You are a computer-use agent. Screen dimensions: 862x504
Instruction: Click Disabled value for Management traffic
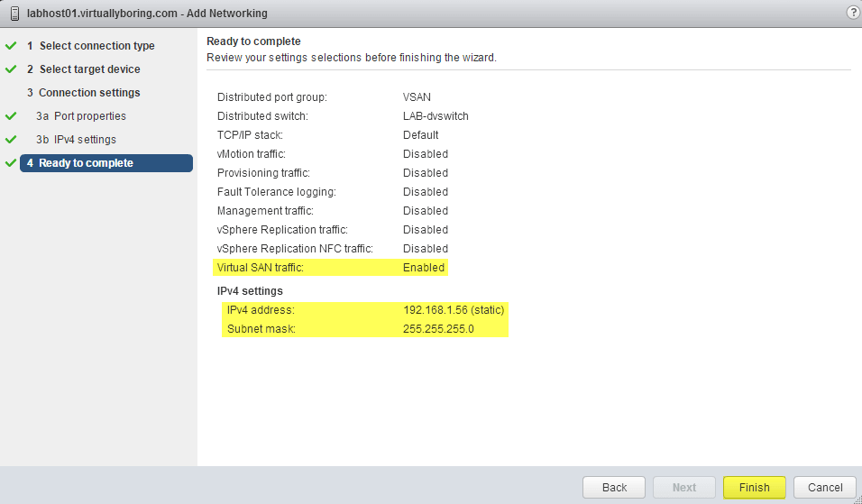pyautogui.click(x=426, y=211)
